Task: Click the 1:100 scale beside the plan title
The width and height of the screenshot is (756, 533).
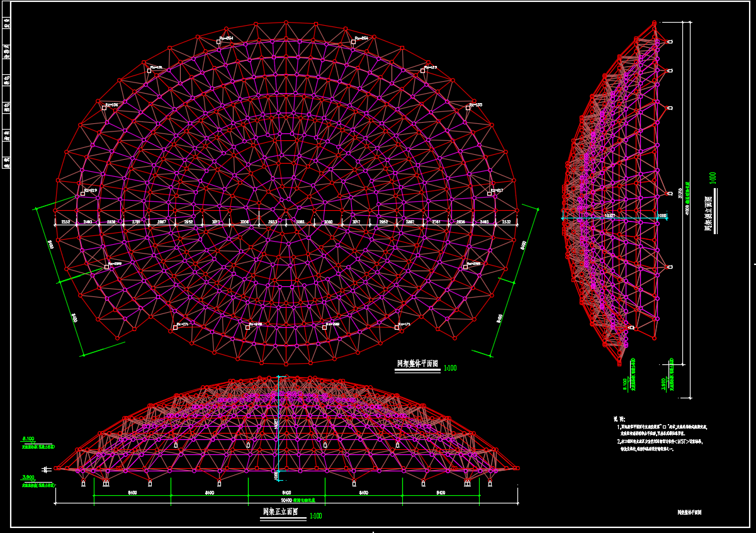Action: click(x=450, y=368)
